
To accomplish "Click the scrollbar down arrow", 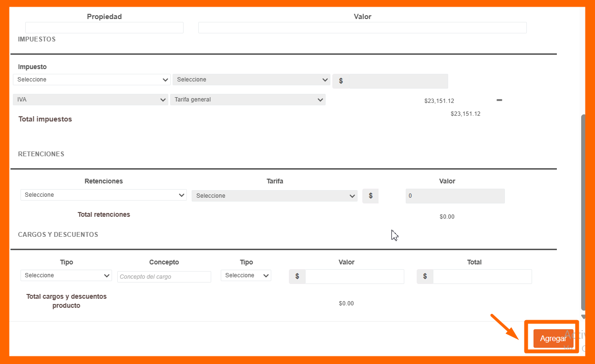I will (583, 317).
